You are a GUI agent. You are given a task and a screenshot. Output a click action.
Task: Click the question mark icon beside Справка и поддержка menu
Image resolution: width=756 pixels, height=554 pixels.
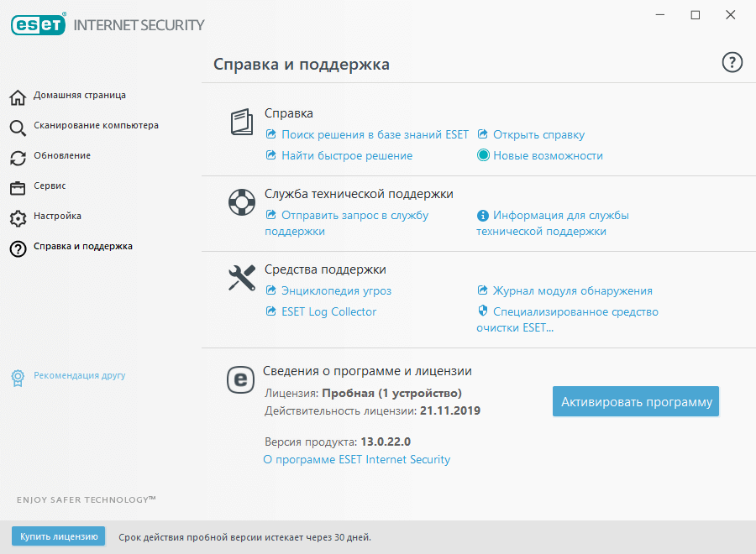click(x=18, y=248)
